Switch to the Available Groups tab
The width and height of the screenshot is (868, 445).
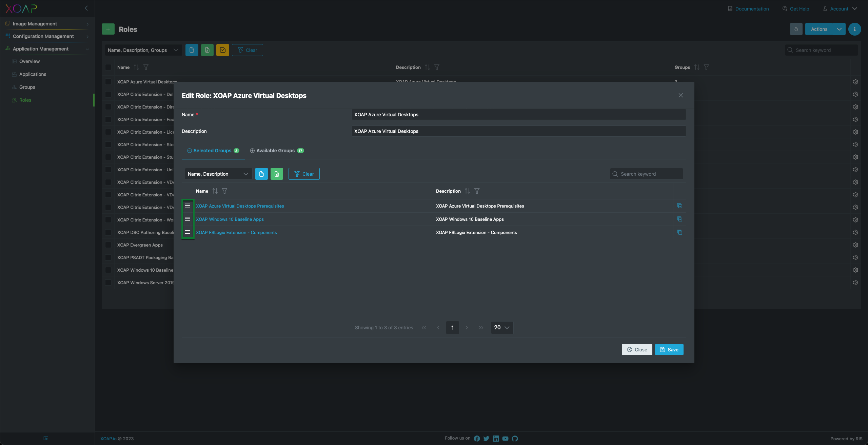[x=277, y=151]
